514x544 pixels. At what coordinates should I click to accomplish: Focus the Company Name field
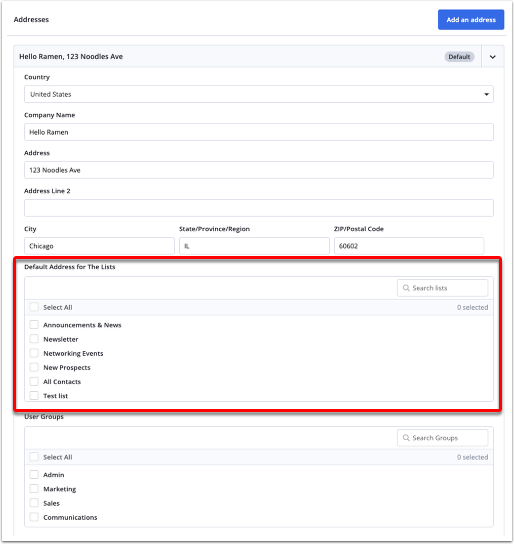click(259, 132)
